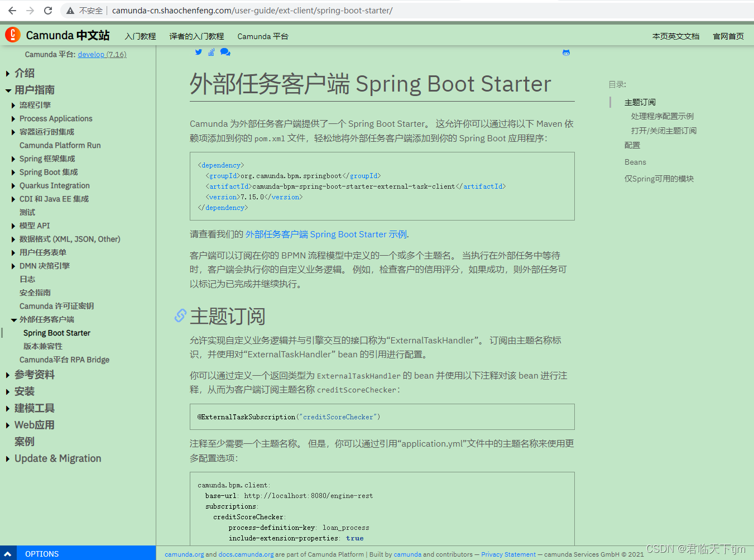Open the Camunda 平台 menu item
Screen dimensions: 754x560
click(262, 36)
